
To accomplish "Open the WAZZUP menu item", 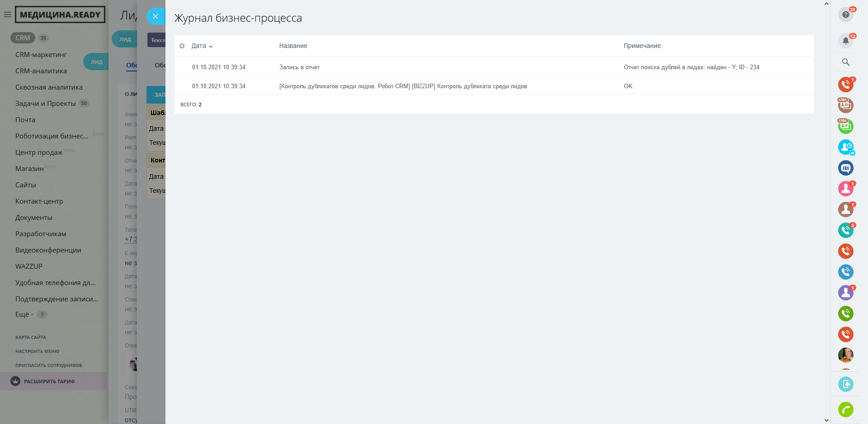I will tap(29, 267).
